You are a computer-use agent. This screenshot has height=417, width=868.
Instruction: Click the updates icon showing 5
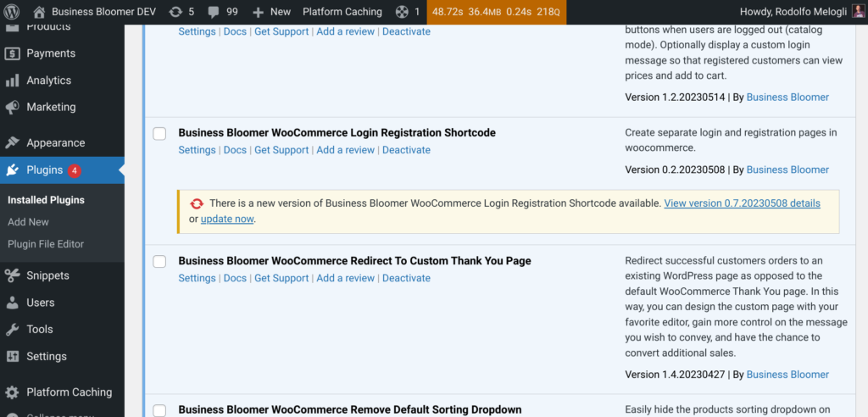(175, 12)
